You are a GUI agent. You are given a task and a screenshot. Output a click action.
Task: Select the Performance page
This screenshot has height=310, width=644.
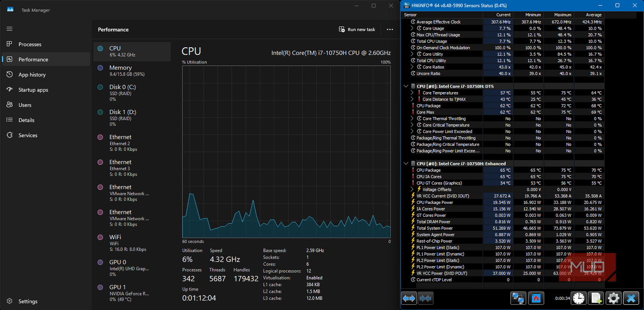[46, 59]
